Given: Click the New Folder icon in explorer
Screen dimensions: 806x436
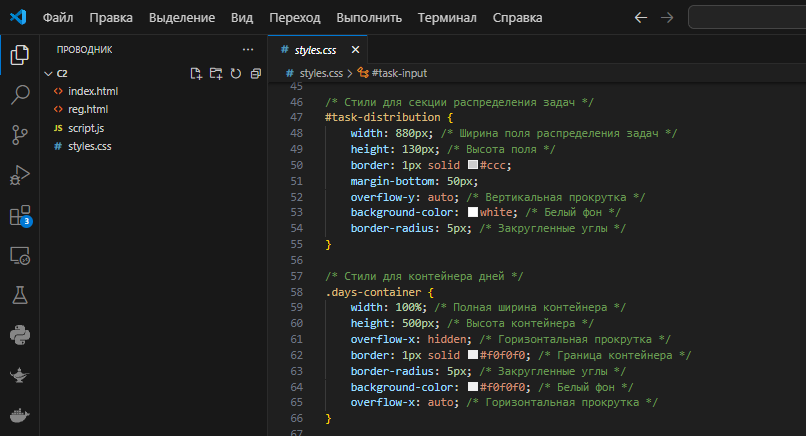Looking at the screenshot, I should [216, 73].
